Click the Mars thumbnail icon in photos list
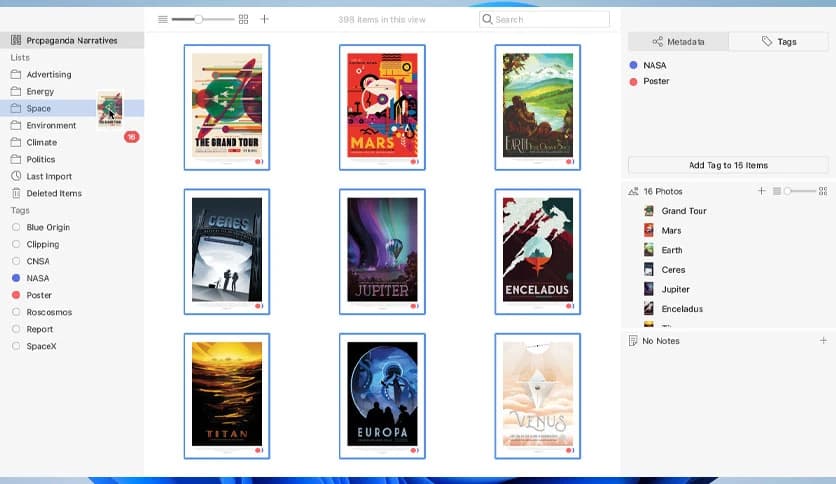The image size is (836, 484). tap(649, 231)
